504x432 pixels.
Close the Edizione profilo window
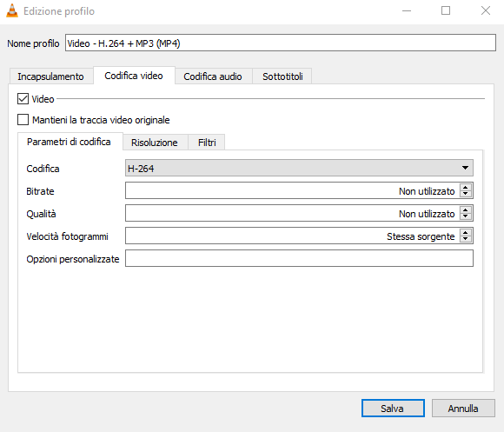pyautogui.click(x=486, y=11)
